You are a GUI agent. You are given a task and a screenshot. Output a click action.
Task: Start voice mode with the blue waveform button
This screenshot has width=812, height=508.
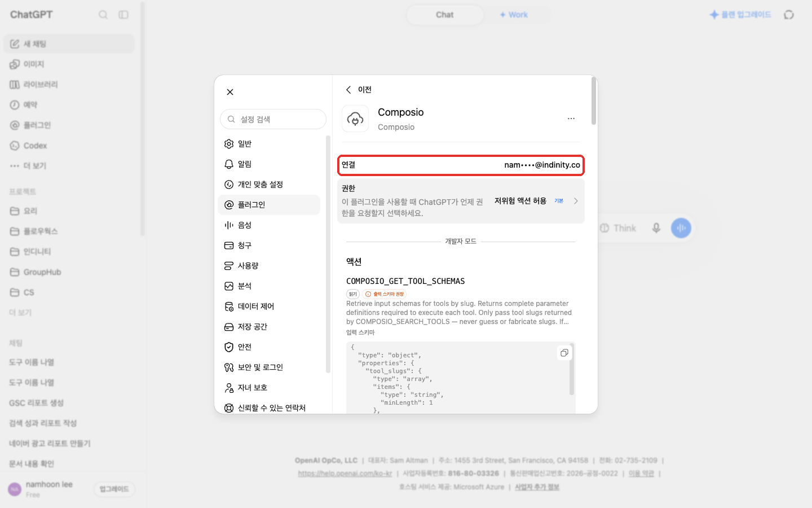(681, 228)
